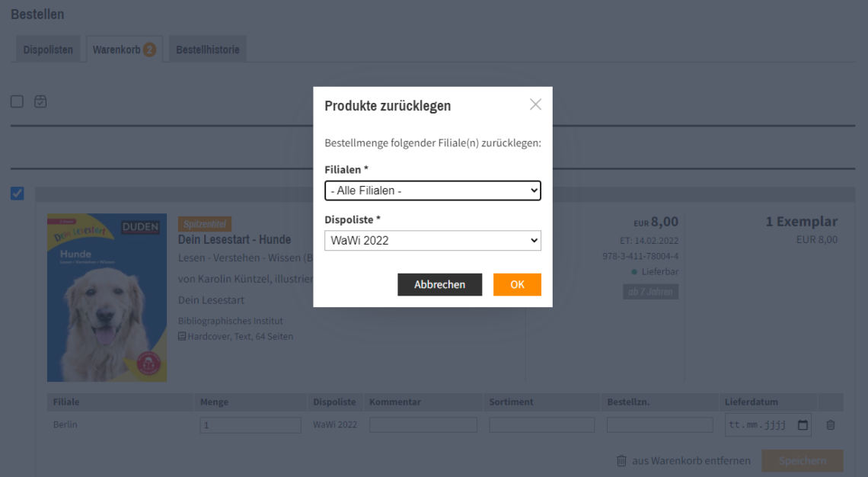Viewport: 868px width, 477px height.
Task: Toggle the select-all checkbox above the list
Action: point(17,101)
